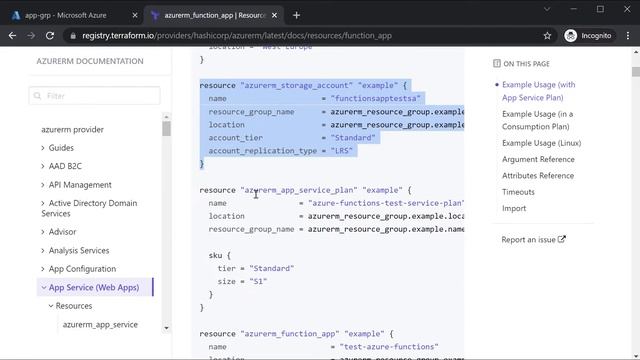Click the sidebar scrollbar down arrow
This screenshot has height=360, width=640.
166,328
